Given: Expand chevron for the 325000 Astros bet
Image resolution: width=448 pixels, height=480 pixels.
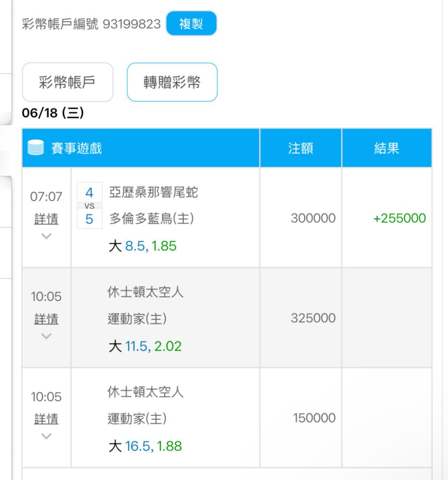Looking at the screenshot, I should pyautogui.click(x=46, y=336).
